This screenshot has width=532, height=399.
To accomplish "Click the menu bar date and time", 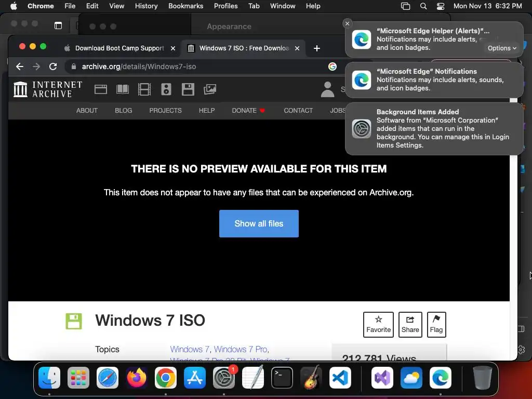I will pos(487,6).
